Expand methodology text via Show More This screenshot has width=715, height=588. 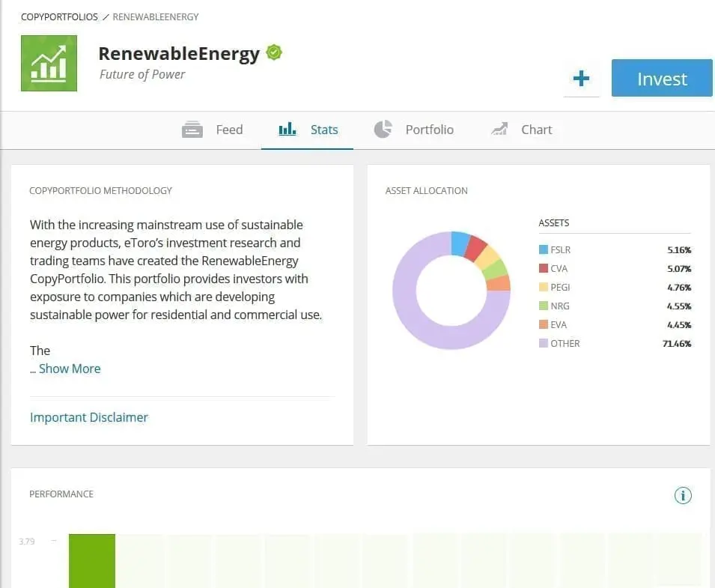[70, 369]
